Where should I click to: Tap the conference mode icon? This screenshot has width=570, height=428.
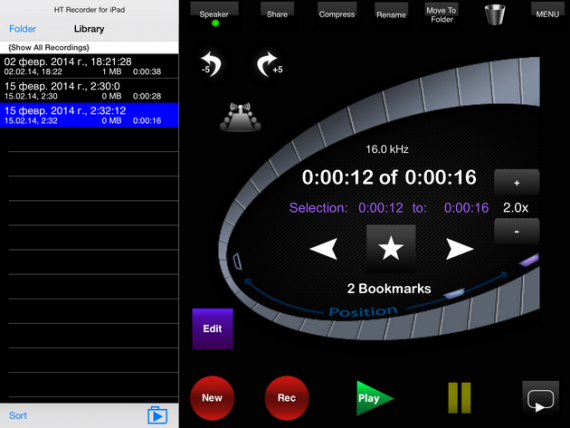pos(240,117)
